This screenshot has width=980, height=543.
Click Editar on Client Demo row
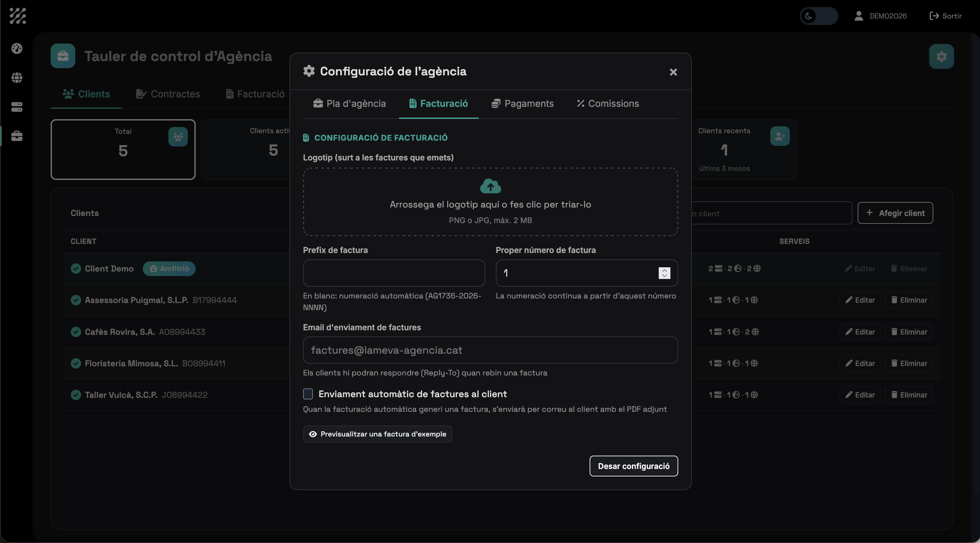(860, 269)
